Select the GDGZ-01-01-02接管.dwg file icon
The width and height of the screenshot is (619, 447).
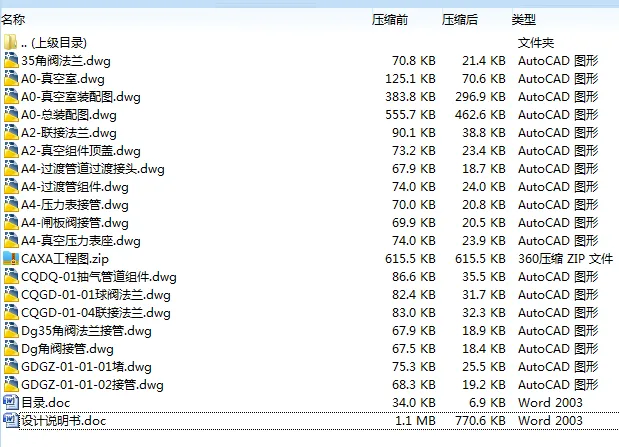pyautogui.click(x=11, y=385)
